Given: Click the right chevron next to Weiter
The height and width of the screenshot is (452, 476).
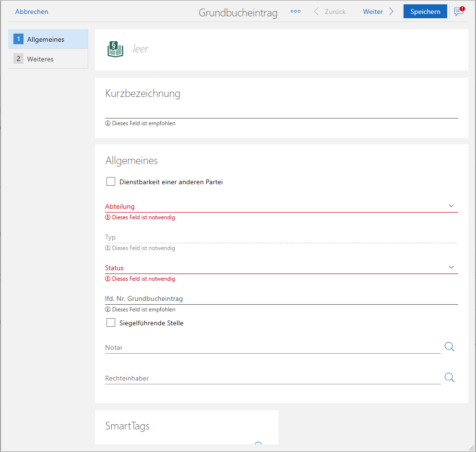Looking at the screenshot, I should (391, 12).
